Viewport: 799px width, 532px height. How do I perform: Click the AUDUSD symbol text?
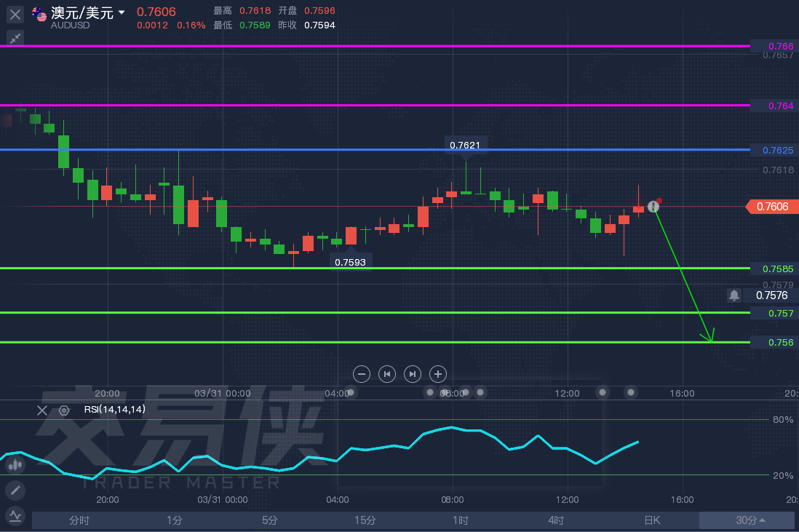[71, 25]
